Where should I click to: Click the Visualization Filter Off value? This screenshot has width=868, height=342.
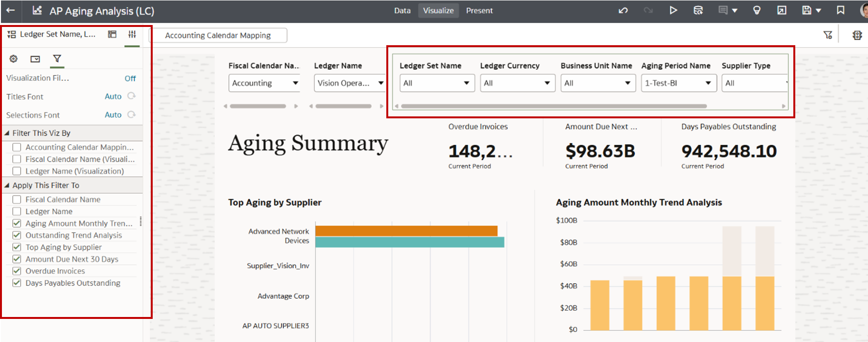point(130,78)
